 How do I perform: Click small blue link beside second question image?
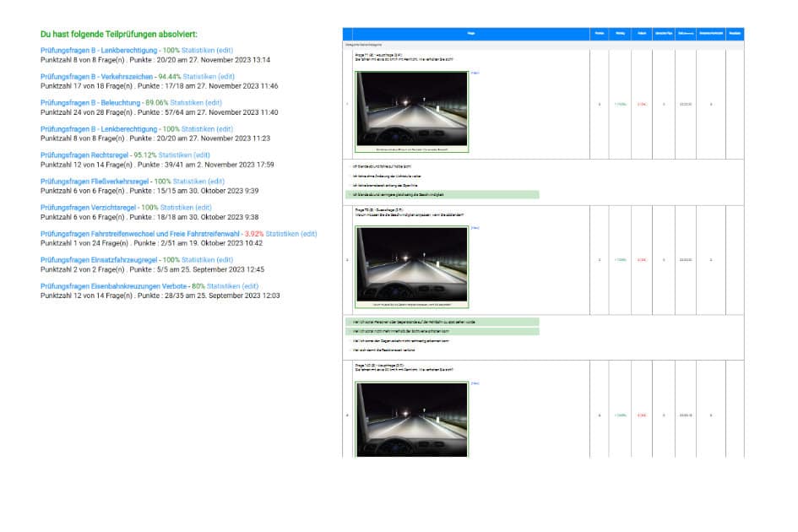coord(475,228)
